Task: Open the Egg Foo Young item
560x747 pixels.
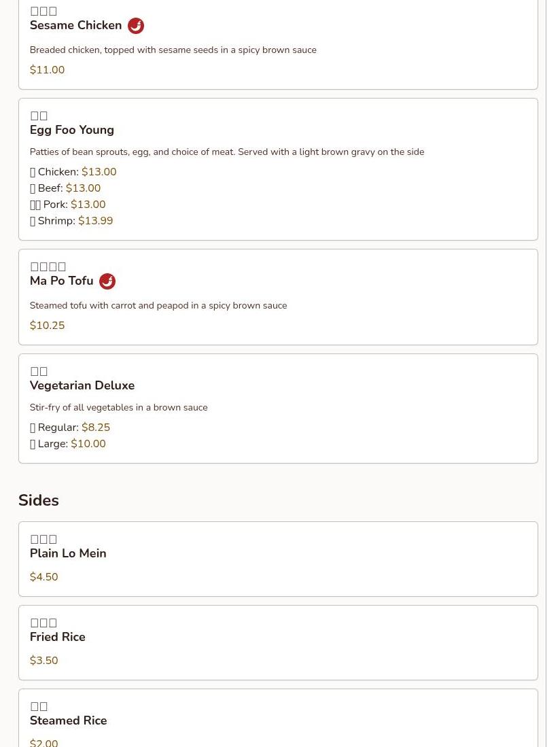Action: coord(278,169)
